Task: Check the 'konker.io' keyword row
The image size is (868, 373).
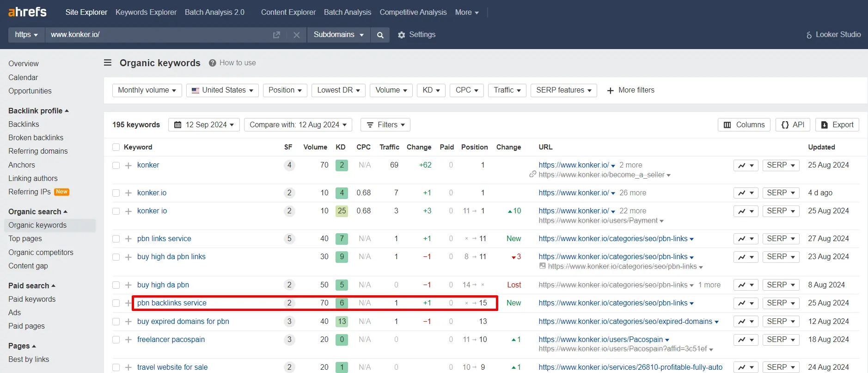Action: [116, 193]
